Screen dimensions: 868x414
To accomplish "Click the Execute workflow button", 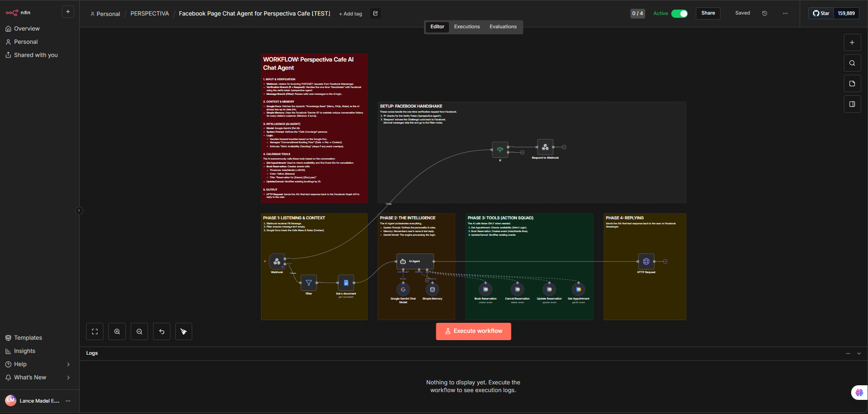I will tap(473, 331).
